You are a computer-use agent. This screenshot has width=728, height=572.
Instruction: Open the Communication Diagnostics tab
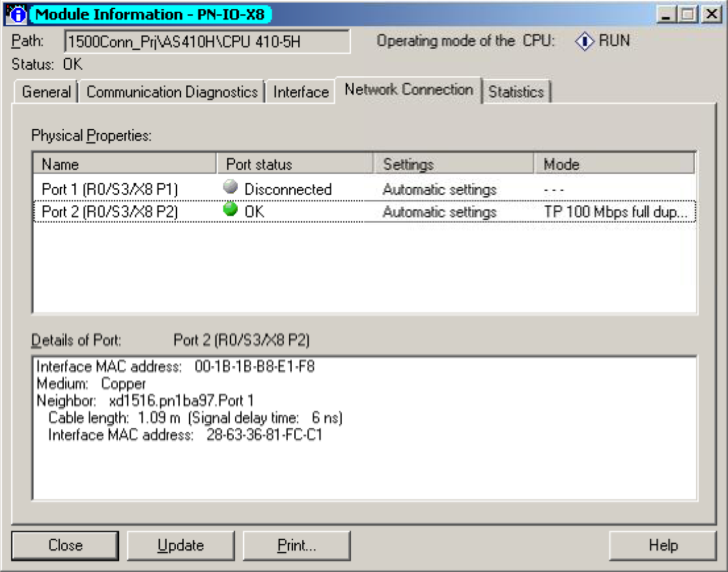tap(172, 92)
